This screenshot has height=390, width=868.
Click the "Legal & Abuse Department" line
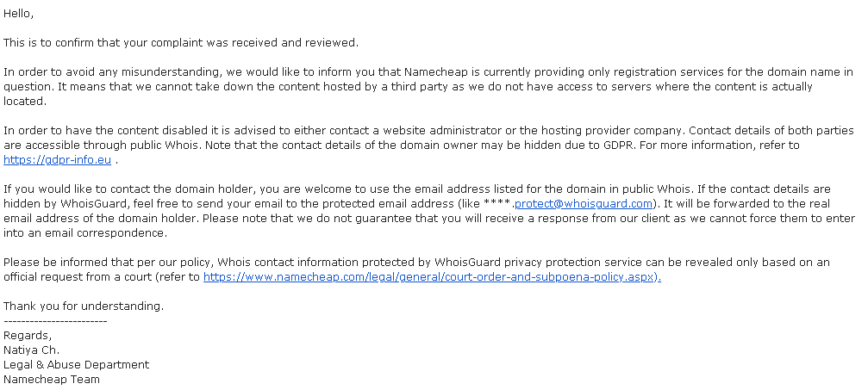coord(77,364)
